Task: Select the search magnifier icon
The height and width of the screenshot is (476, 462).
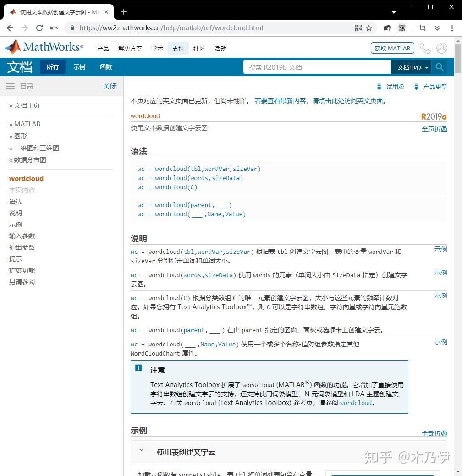Action: click(439, 67)
